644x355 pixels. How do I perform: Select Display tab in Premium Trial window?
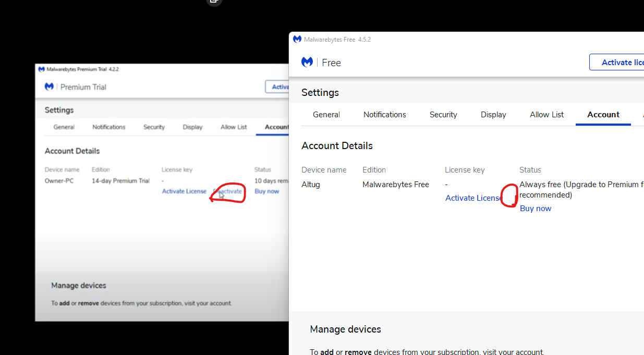click(192, 127)
